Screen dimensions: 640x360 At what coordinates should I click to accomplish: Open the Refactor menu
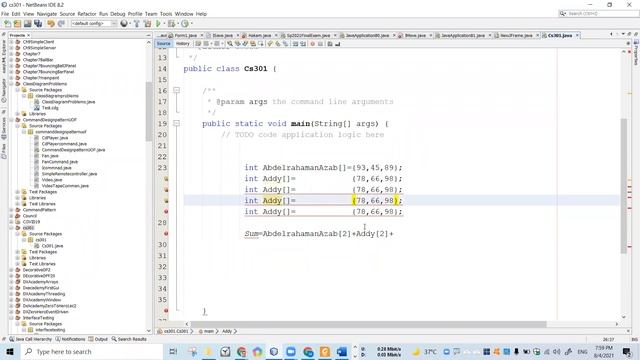coord(87,14)
